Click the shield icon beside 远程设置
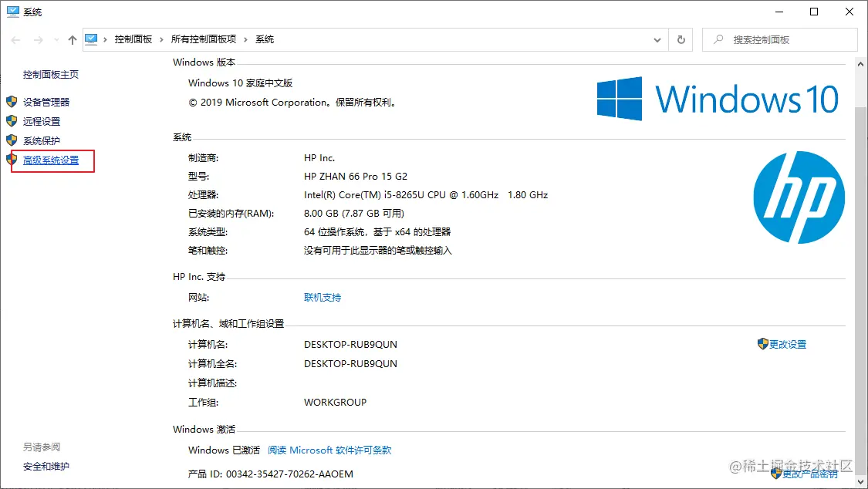868x489 pixels. pos(12,121)
